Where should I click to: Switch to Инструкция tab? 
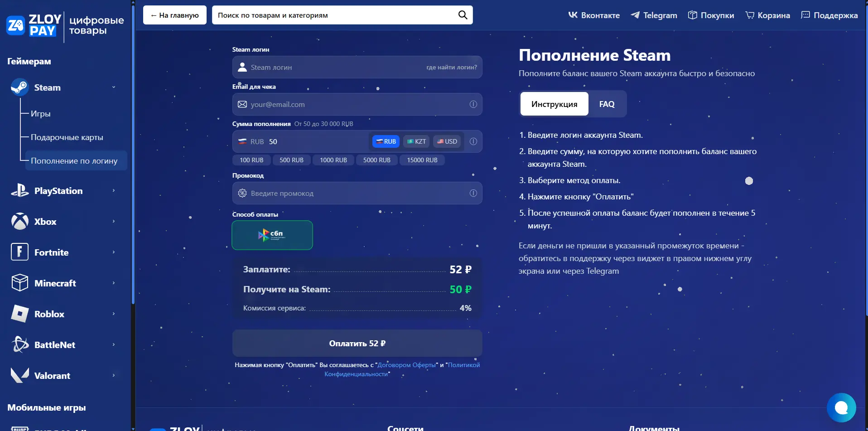pyautogui.click(x=555, y=104)
